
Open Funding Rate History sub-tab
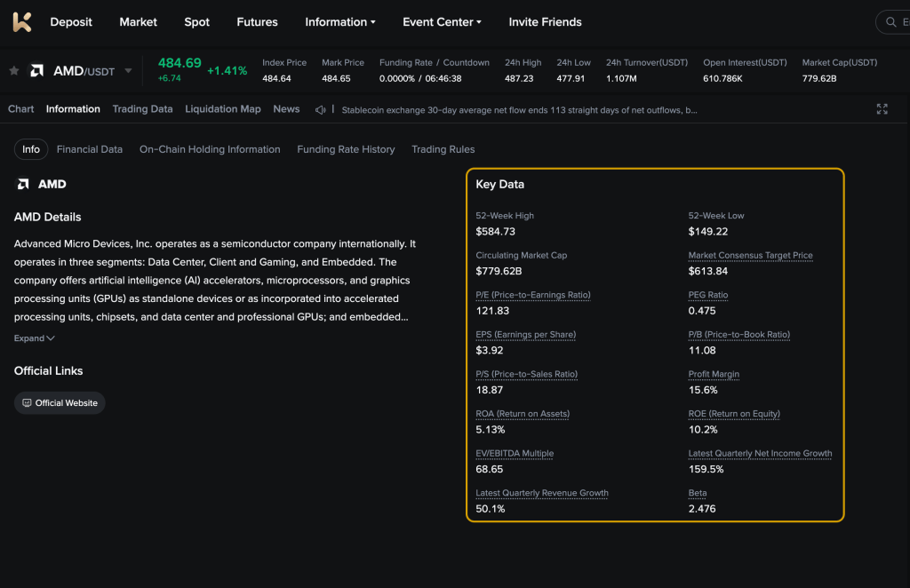coord(346,149)
